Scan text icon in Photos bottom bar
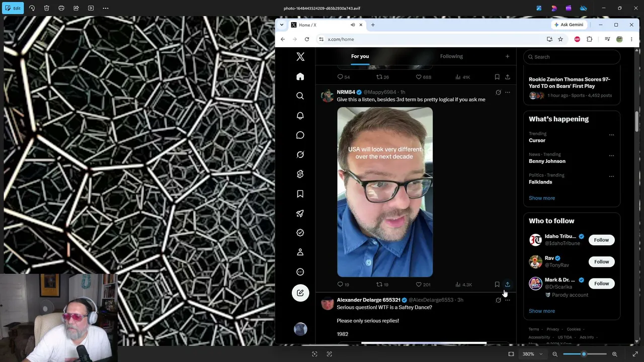This screenshot has width=644, height=362. pos(330,354)
